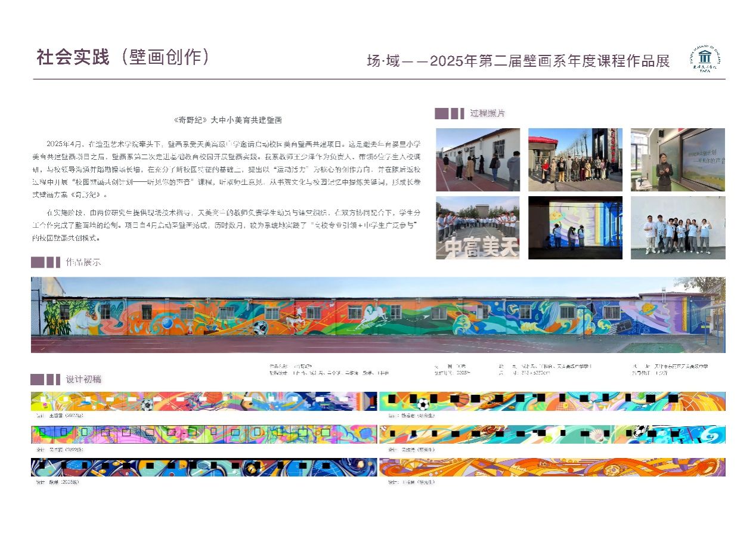Open group photo against the white wall

(678, 228)
